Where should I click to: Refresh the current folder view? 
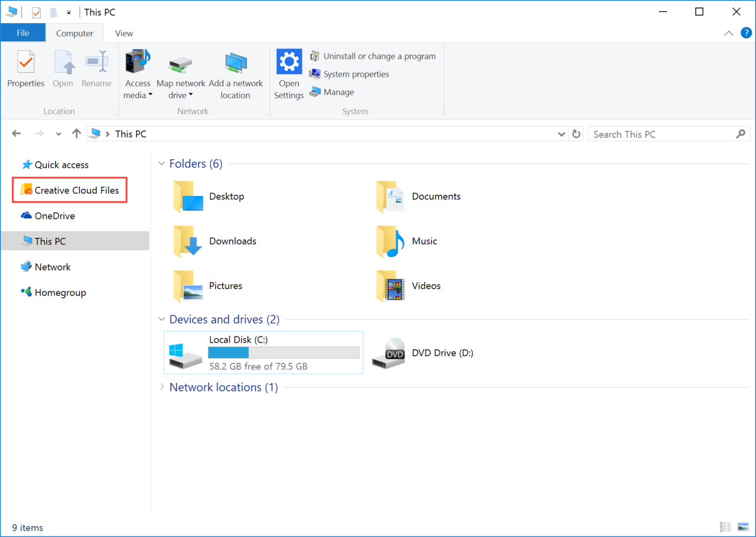pos(576,134)
